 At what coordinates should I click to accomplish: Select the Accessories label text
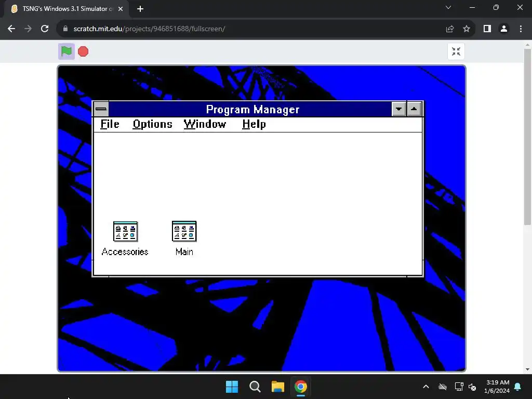125,252
